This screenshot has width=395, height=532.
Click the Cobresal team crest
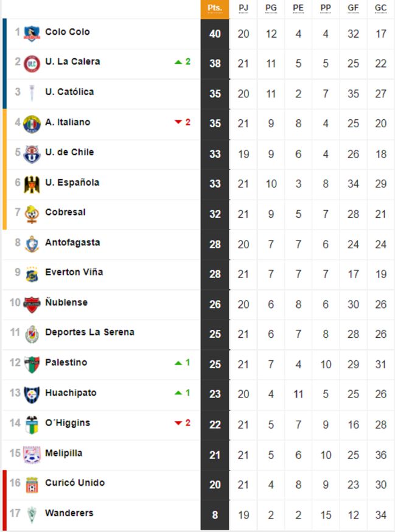coord(32,214)
